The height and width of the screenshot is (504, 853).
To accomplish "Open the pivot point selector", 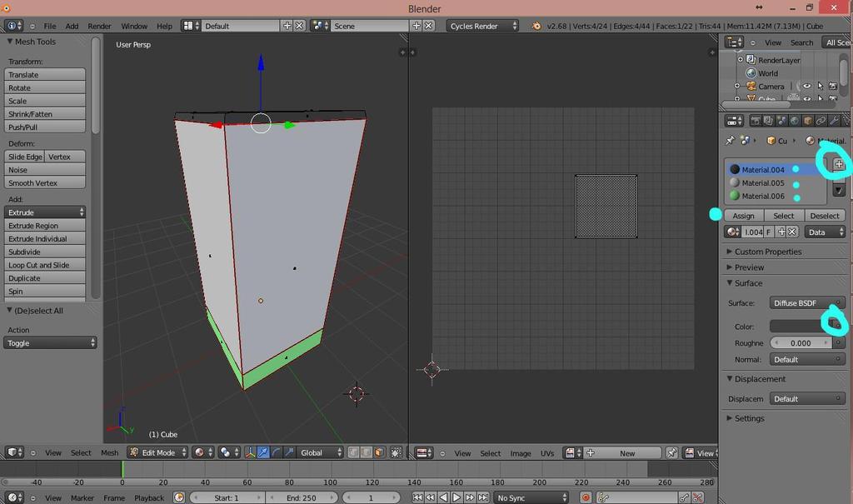I will 228,452.
